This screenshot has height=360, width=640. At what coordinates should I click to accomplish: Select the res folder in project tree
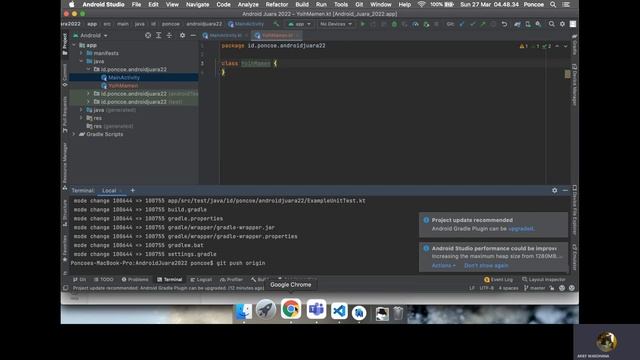pyautogui.click(x=97, y=118)
